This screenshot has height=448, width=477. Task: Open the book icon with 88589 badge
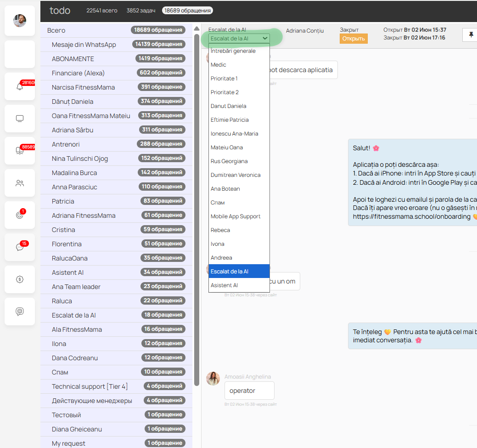coord(20,150)
